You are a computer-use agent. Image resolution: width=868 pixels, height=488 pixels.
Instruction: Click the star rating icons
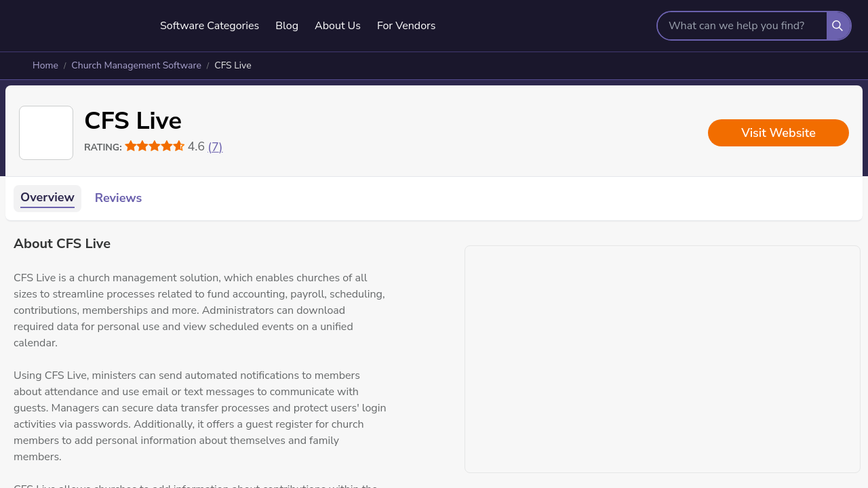point(155,146)
